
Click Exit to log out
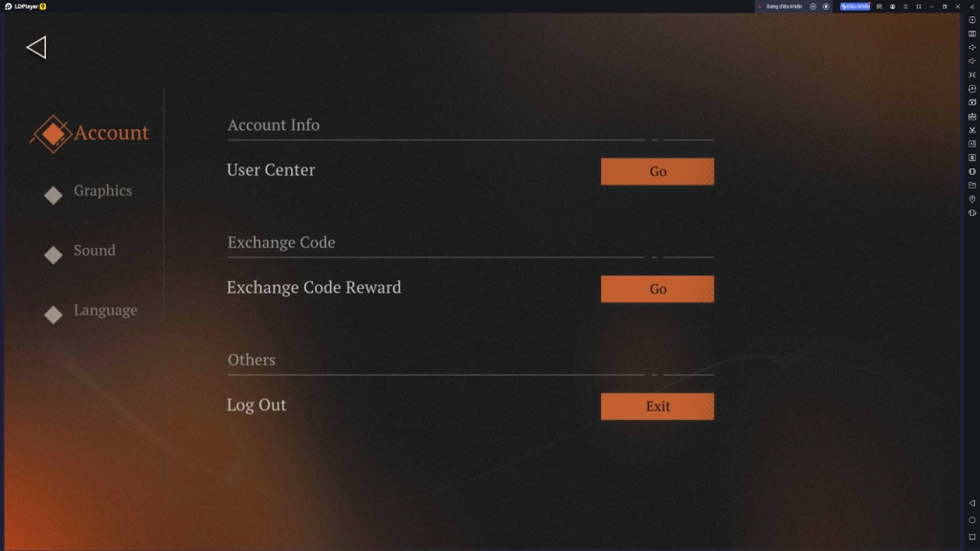click(x=657, y=406)
